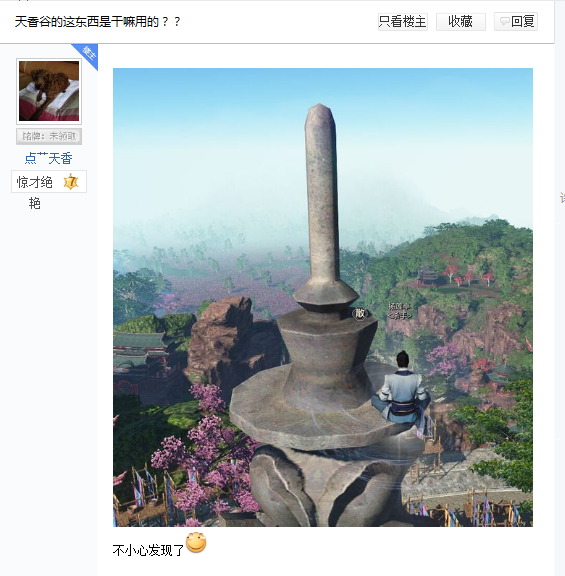Click the blue 楼主 corner ribbon badge

click(87, 54)
